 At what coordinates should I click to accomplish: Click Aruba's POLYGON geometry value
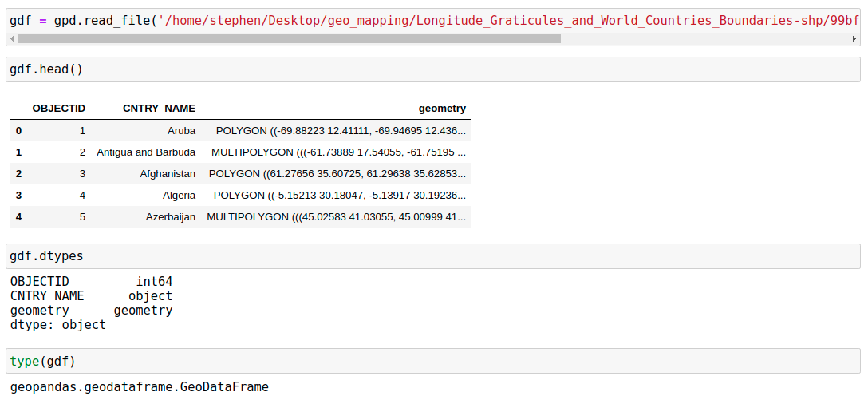[341, 130]
